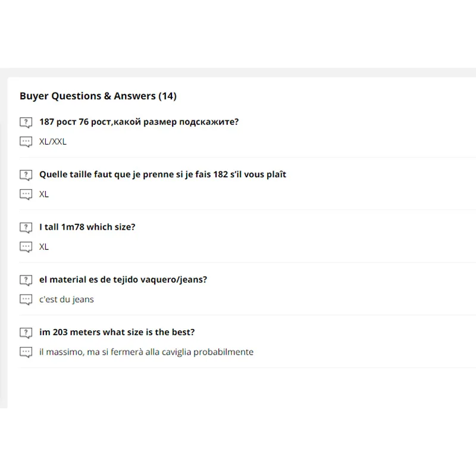Image resolution: width=476 pixels, height=476 pixels.
Task: Click answer icon under the 1m78 question
Action: coord(26,247)
